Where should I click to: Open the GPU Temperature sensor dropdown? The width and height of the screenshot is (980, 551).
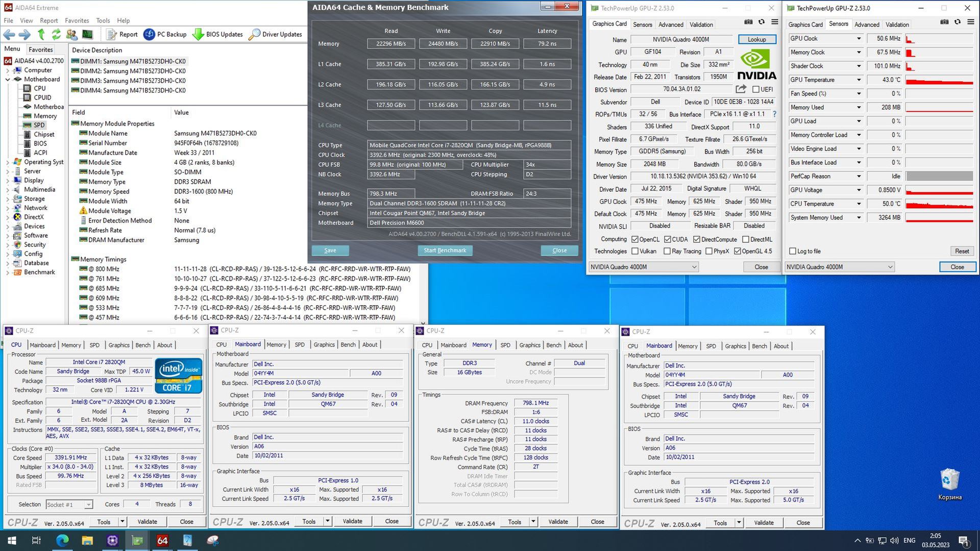coord(859,80)
